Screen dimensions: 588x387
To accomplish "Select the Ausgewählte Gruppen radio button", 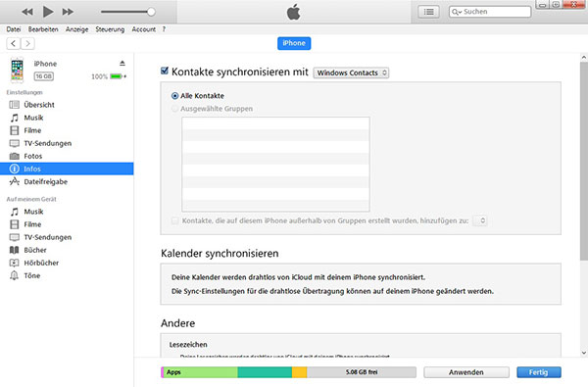I will click(174, 109).
